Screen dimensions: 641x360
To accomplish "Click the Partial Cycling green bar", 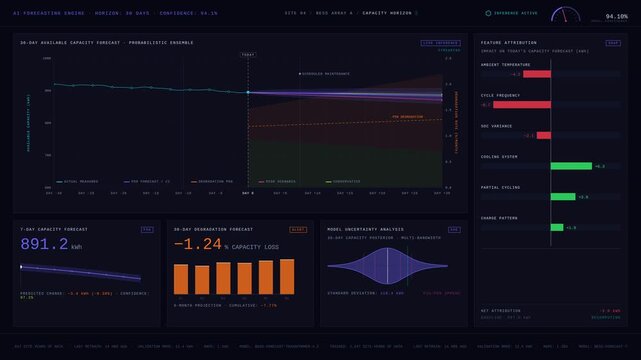I will coord(563,197).
